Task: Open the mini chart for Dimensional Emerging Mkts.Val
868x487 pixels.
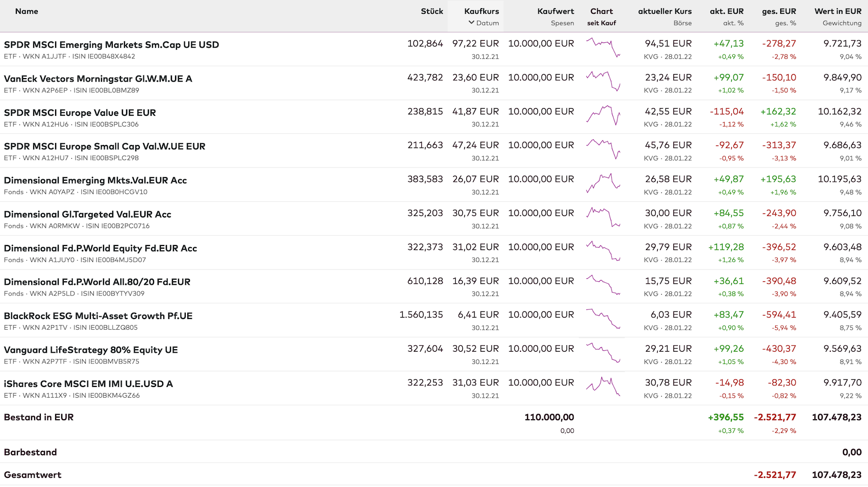Action: pos(603,183)
